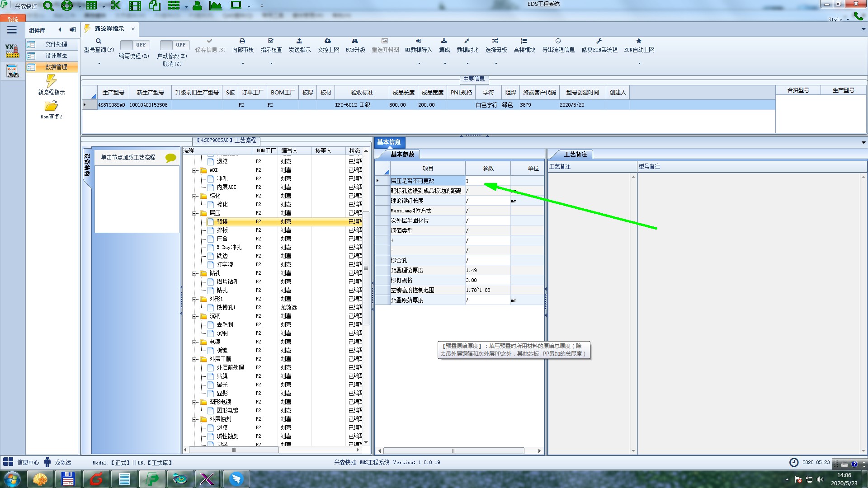Switch to 基本参数 tab
The height and width of the screenshot is (488, 868).
[x=402, y=154]
